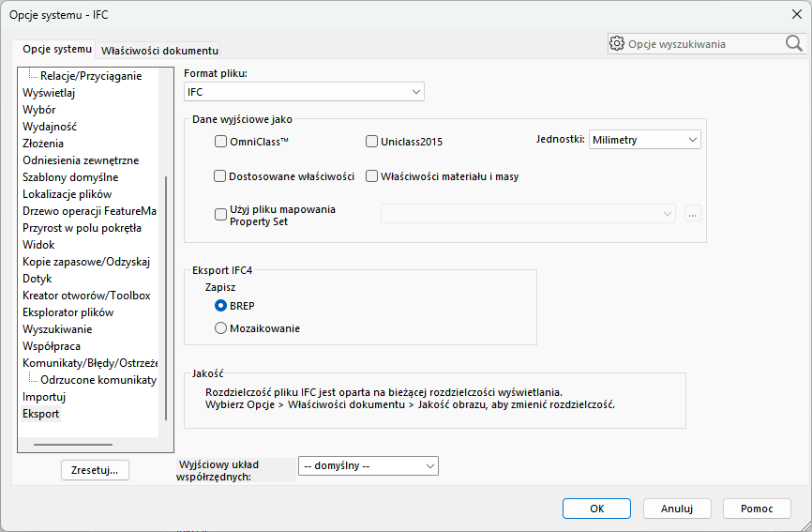The height and width of the screenshot is (532, 812).
Task: Select the BREP radio option
Action: (x=221, y=305)
